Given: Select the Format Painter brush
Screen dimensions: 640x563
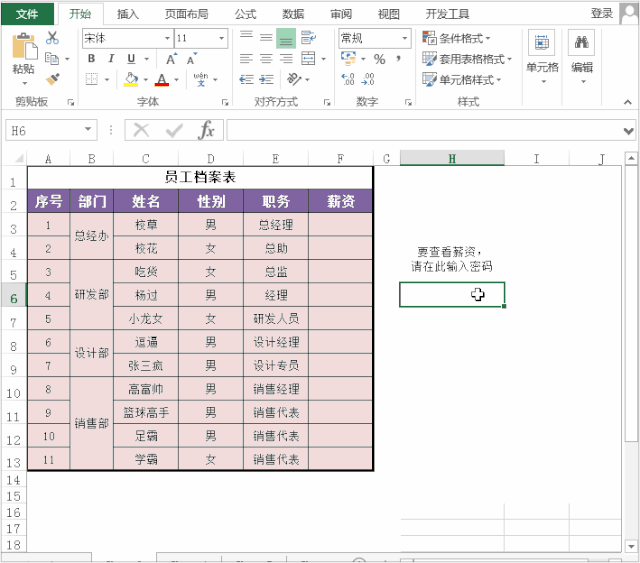Looking at the screenshot, I should coord(53,79).
